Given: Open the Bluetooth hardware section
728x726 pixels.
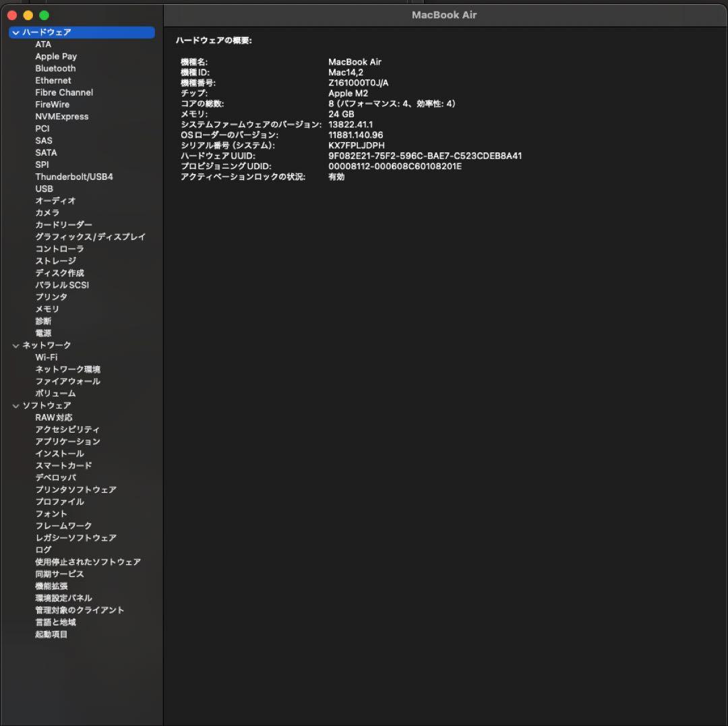Looking at the screenshot, I should pyautogui.click(x=55, y=68).
